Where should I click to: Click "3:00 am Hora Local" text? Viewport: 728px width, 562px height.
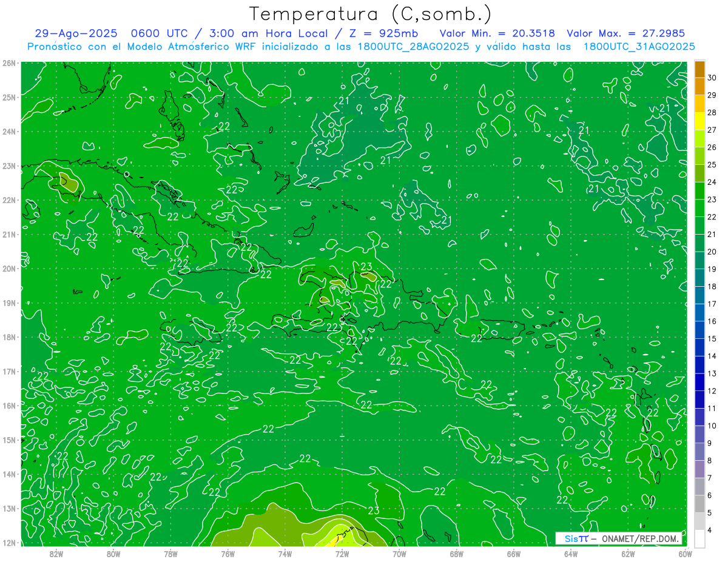click(269, 34)
